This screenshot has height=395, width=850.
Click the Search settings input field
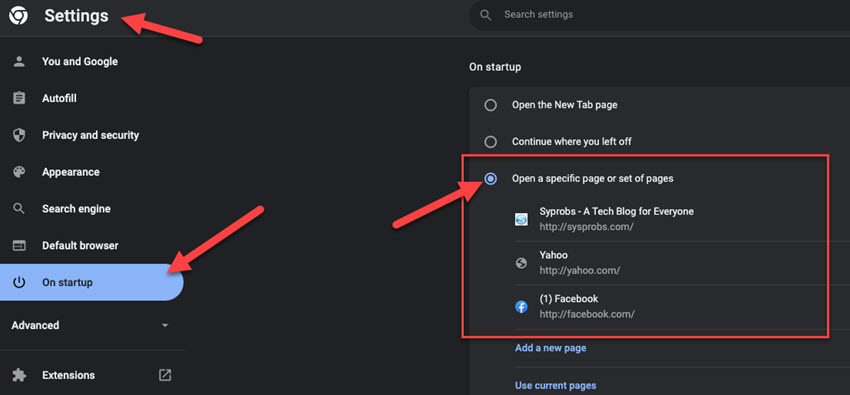659,15
